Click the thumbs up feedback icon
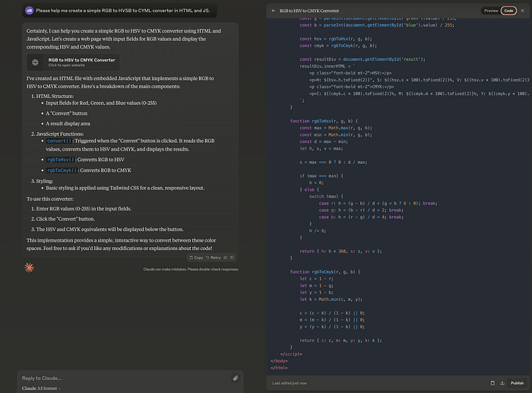This screenshot has width=532, height=393. 225,258
